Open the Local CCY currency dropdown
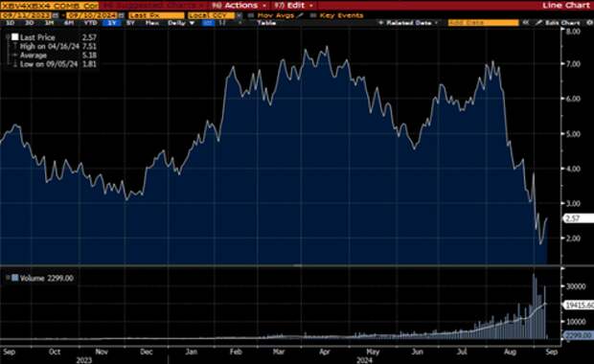The width and height of the screenshot is (594, 364). pyautogui.click(x=240, y=15)
